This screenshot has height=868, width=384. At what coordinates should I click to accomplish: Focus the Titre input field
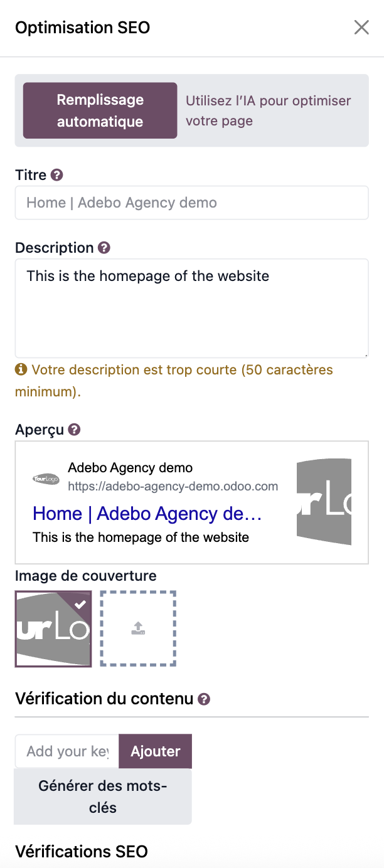(191, 203)
